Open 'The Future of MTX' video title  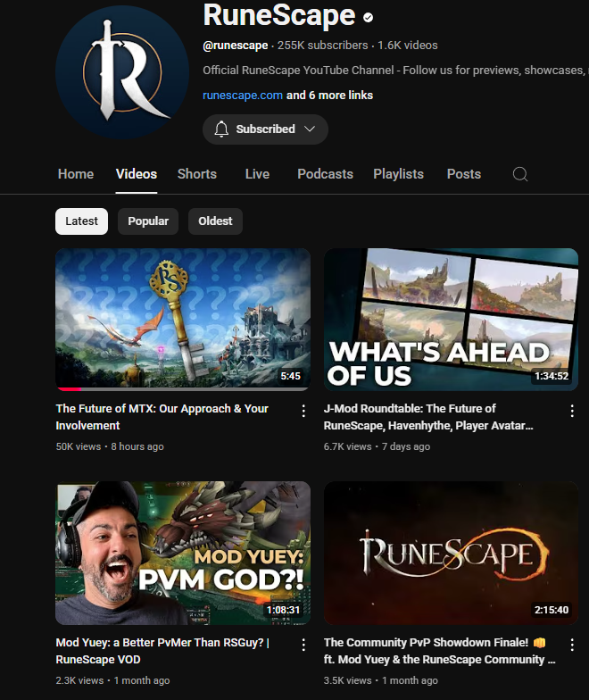tap(162, 417)
